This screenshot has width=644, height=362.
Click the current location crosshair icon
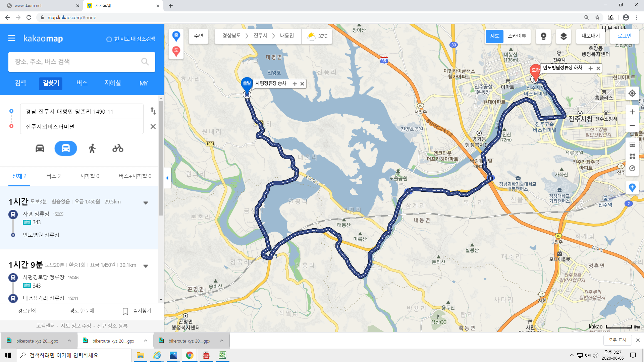click(x=632, y=94)
